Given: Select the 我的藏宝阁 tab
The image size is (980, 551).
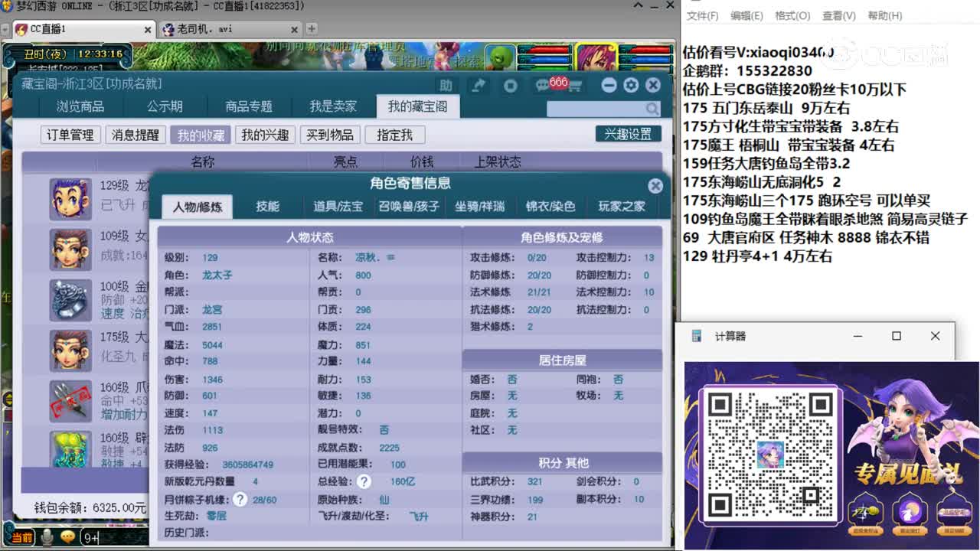Looking at the screenshot, I should [x=418, y=106].
